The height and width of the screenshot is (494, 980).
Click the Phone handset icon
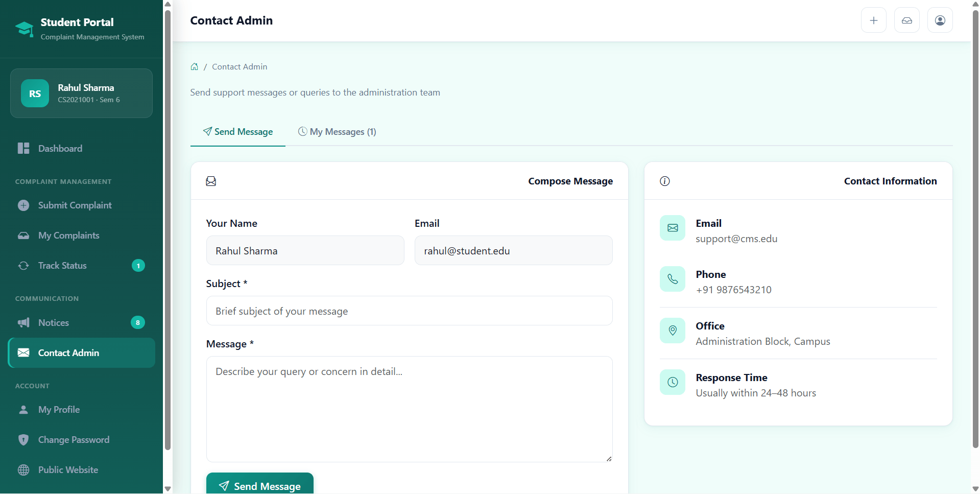673,279
